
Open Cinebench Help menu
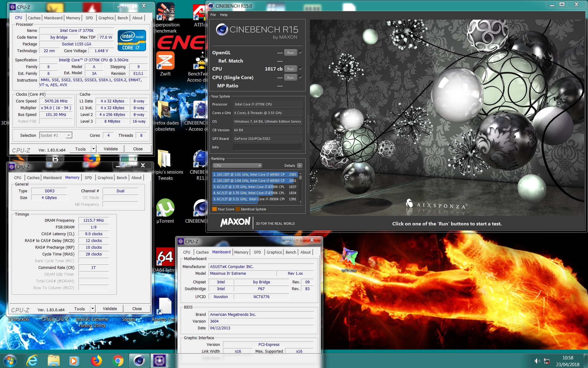tap(224, 15)
